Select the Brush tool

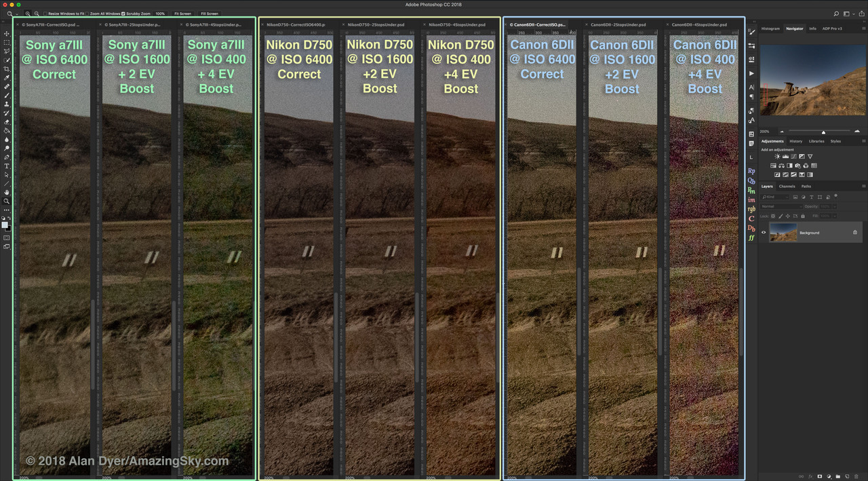(x=7, y=95)
